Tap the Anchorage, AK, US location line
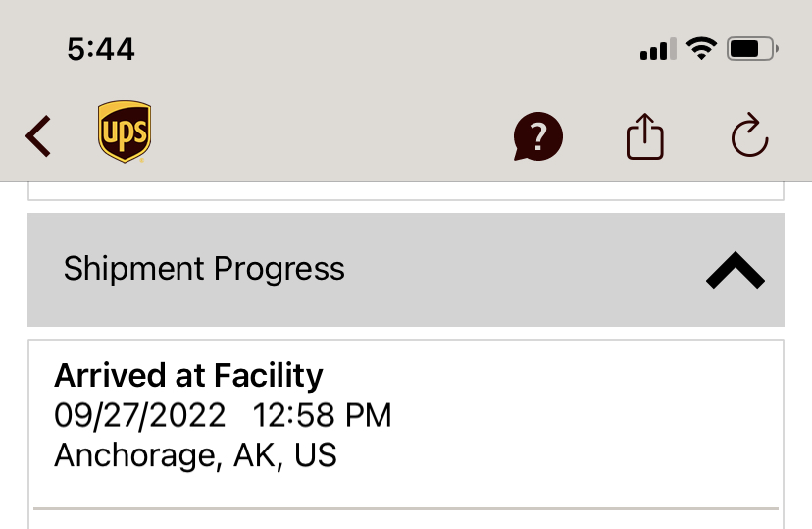 tap(195, 455)
